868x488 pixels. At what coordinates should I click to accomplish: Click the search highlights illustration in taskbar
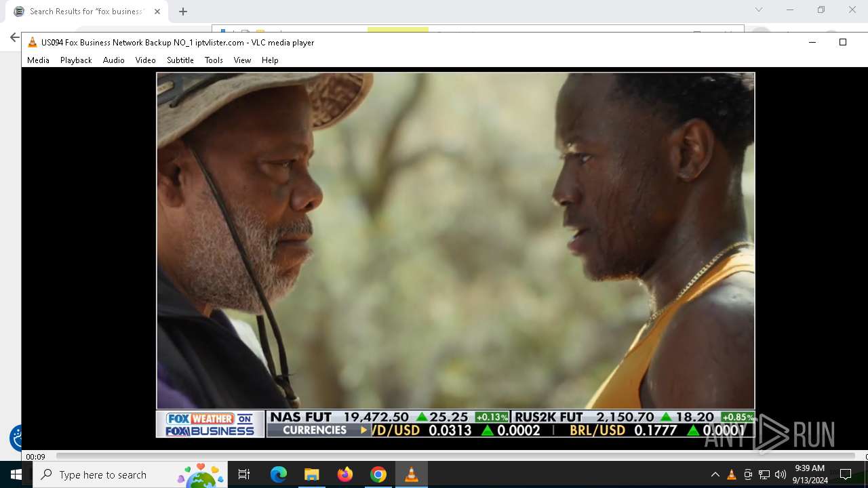tap(201, 475)
